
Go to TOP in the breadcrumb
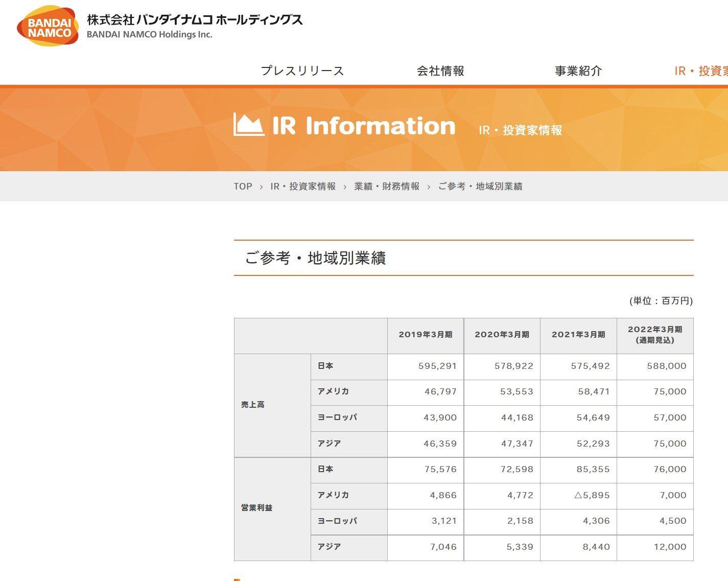coord(243,187)
